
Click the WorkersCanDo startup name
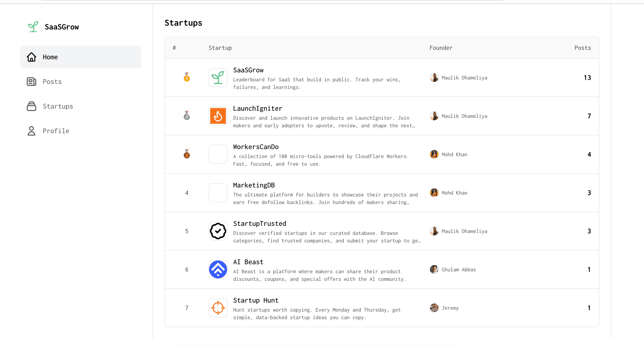pyautogui.click(x=256, y=147)
